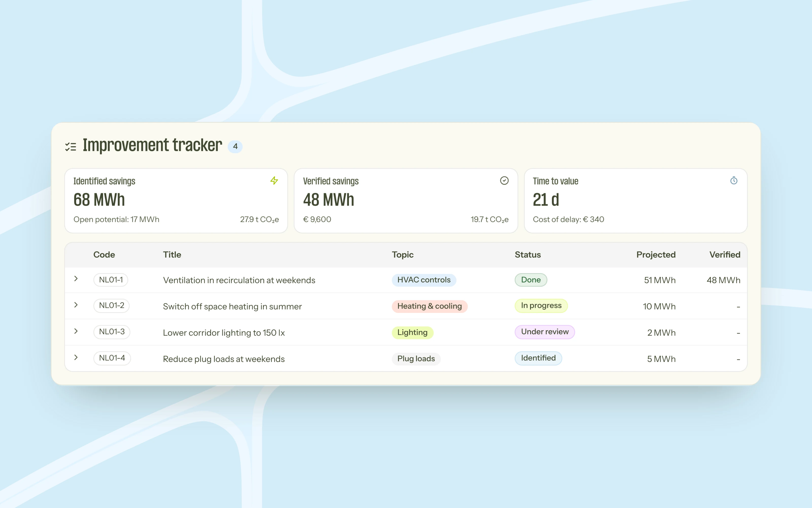Sort by the Title column header
The image size is (812, 508).
(x=172, y=255)
